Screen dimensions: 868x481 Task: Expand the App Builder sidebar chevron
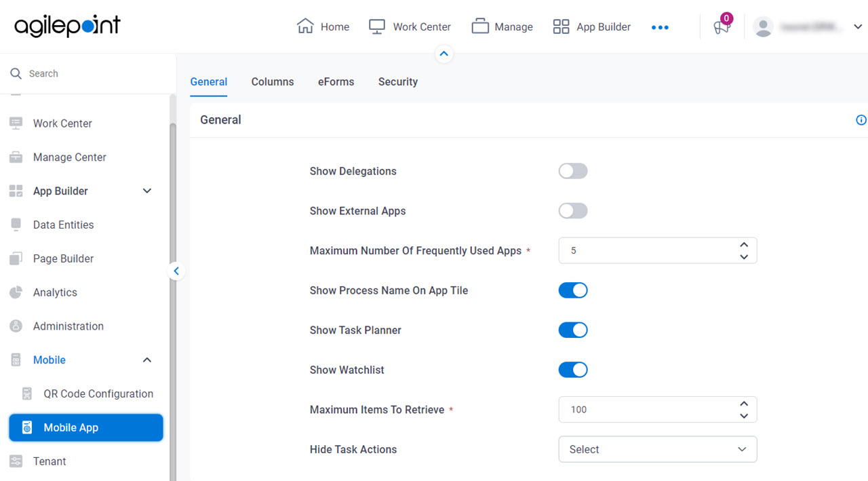pos(147,191)
